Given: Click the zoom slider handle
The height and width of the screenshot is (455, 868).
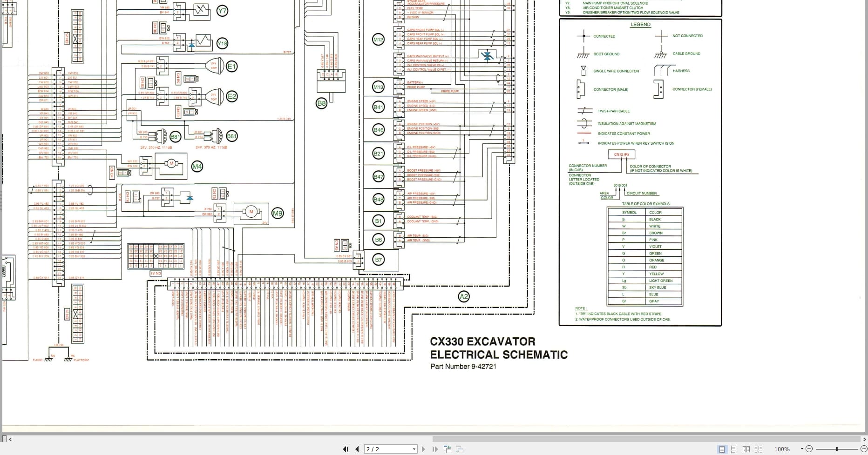Looking at the screenshot, I should pyautogui.click(x=837, y=449).
